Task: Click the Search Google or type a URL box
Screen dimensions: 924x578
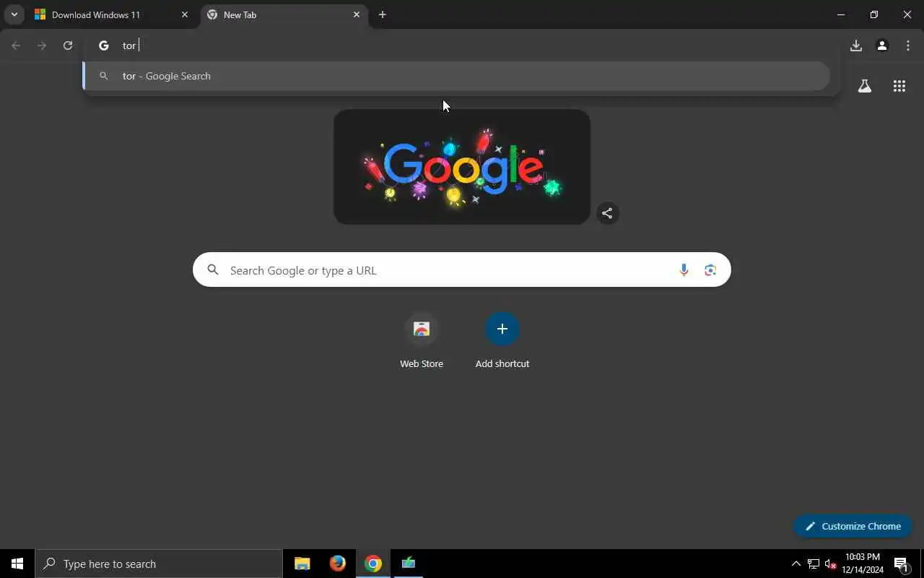Action: 462,270
